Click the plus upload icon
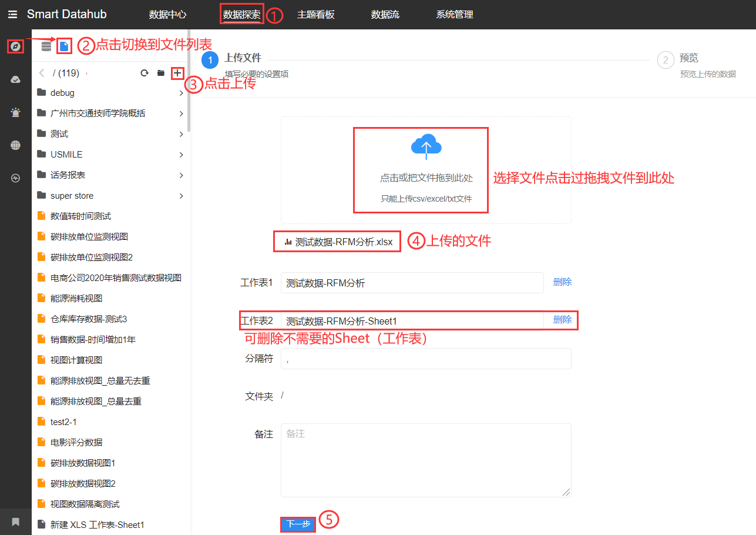Screen dimensions: 756x535 177,73
